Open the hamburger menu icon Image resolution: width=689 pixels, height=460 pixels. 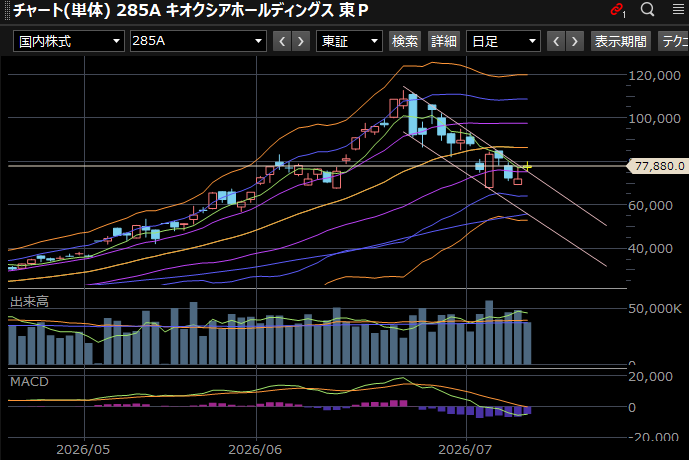tap(678, 9)
